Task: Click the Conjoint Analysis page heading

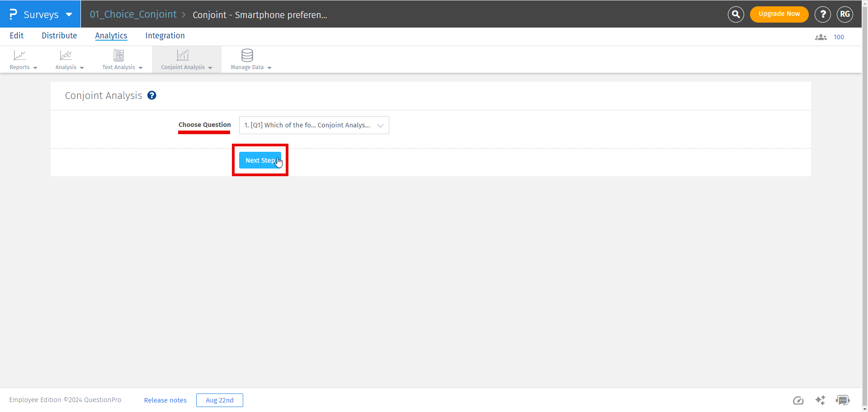Action: click(x=104, y=96)
